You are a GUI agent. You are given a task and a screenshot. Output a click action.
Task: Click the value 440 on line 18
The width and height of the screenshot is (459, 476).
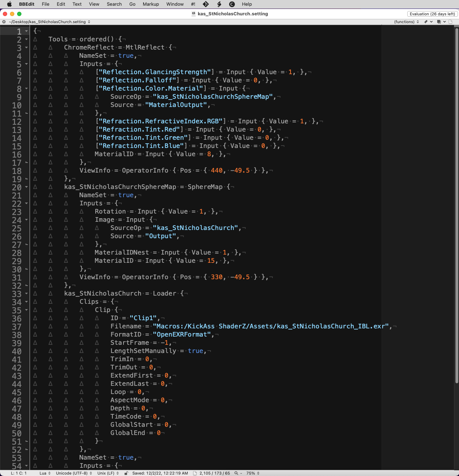coord(217,171)
